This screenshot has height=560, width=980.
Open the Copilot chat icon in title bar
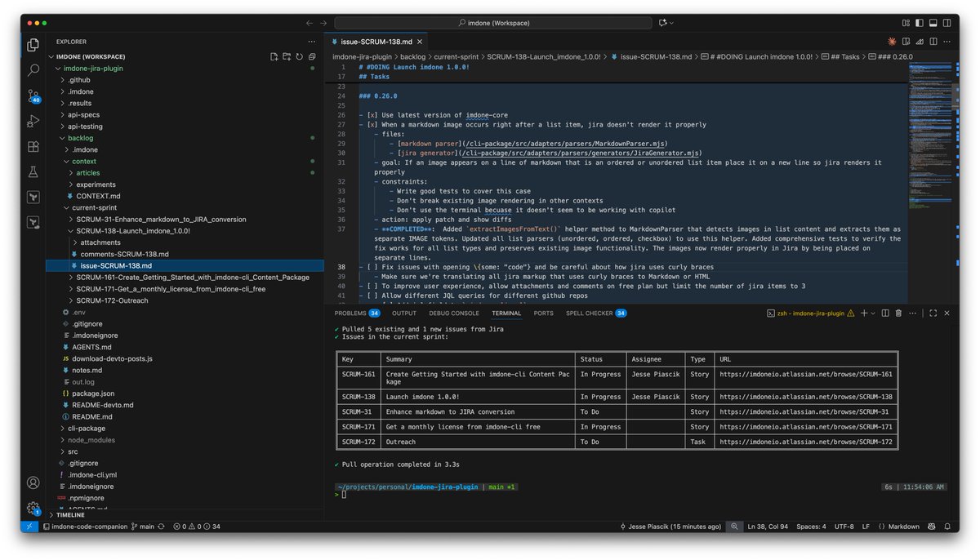click(662, 23)
